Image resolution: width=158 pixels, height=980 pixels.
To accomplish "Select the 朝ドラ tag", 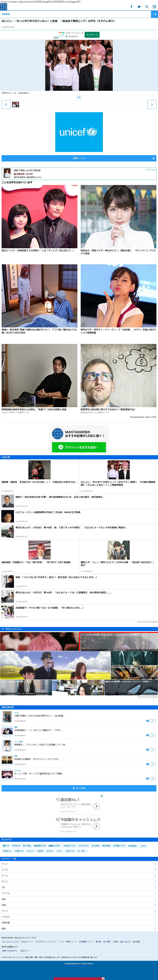I will click(x=6, y=846).
